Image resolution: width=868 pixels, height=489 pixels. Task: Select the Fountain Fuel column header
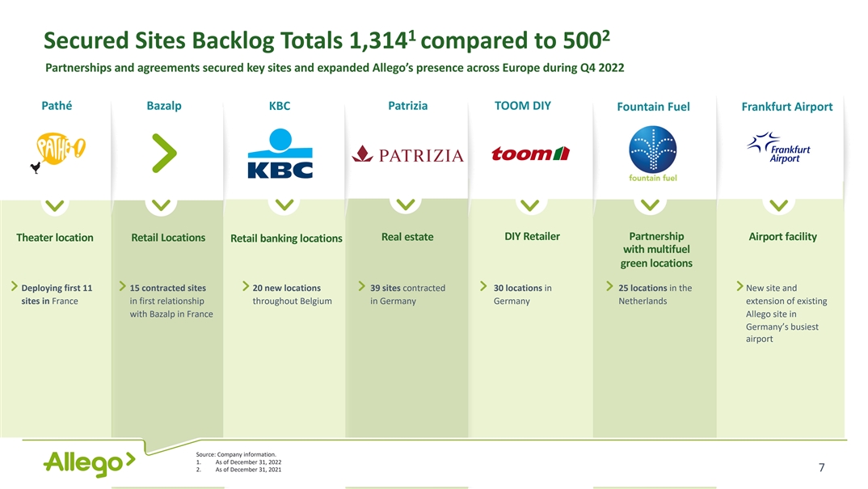point(652,107)
